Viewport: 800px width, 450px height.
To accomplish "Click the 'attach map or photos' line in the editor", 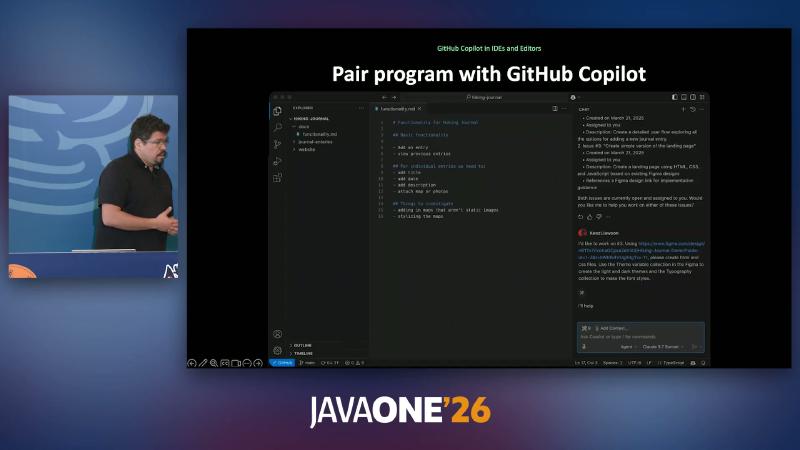I will point(422,191).
